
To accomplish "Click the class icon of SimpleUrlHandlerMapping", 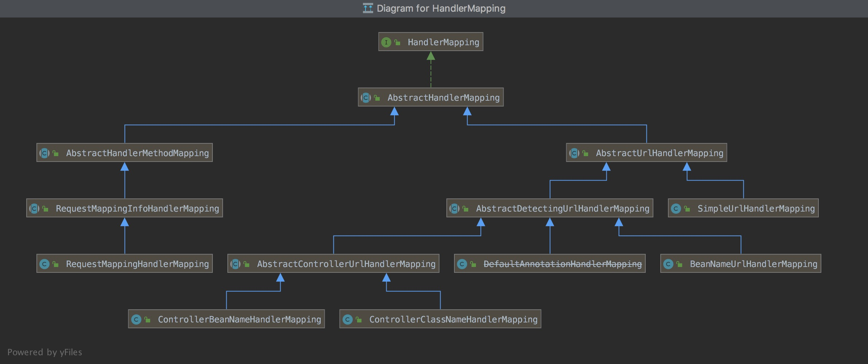I will point(676,209).
